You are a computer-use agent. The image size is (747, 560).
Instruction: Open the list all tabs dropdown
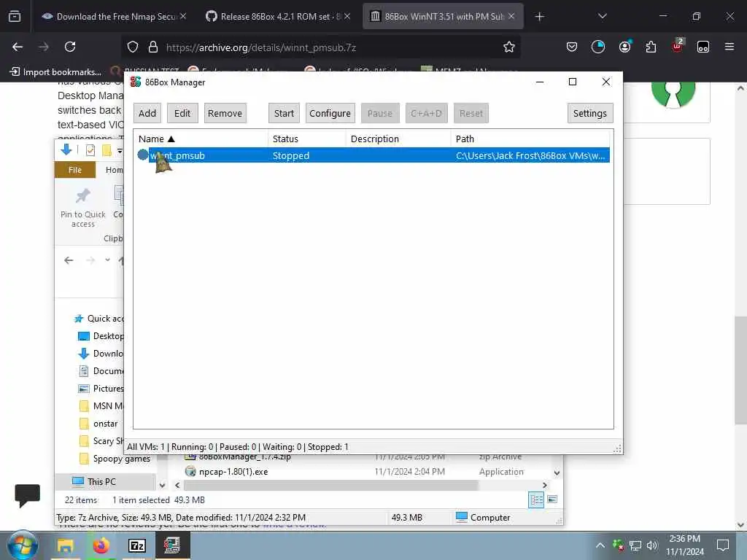[x=602, y=16]
